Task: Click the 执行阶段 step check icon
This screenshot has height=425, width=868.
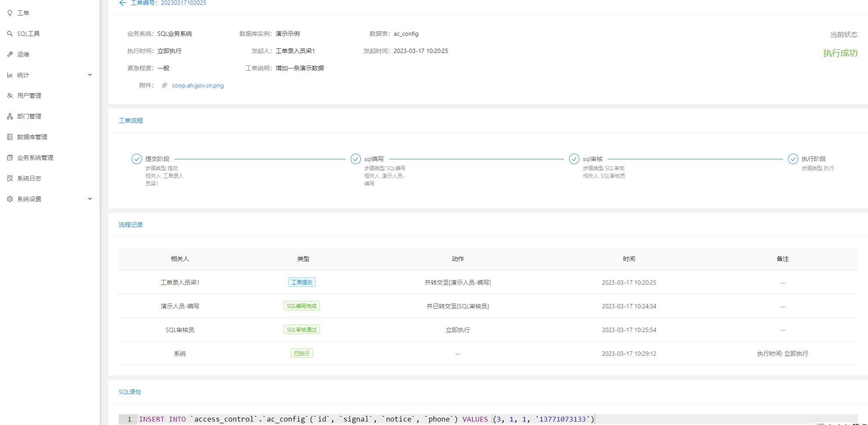Action: click(793, 159)
